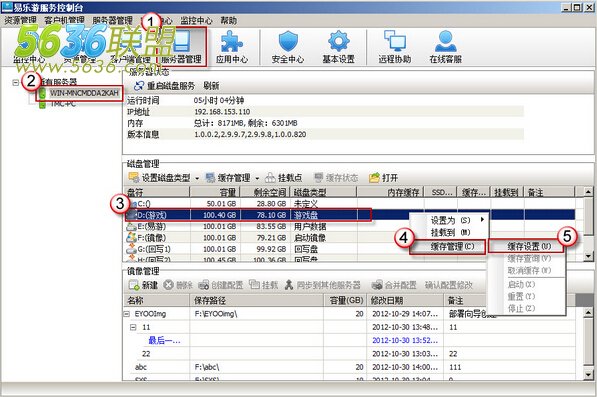Open 远程协助 monitors icon
This screenshot has width=597, height=397.
click(394, 47)
